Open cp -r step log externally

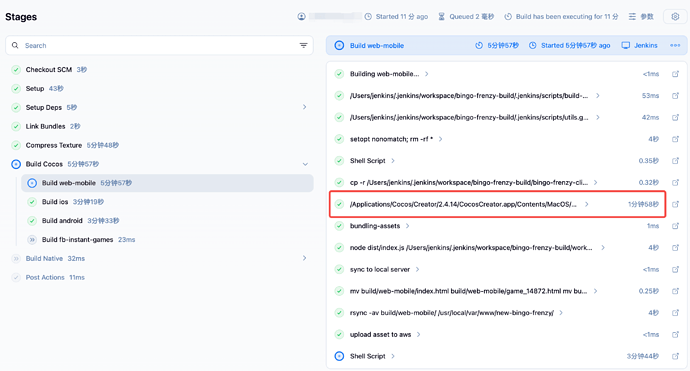[675, 182]
